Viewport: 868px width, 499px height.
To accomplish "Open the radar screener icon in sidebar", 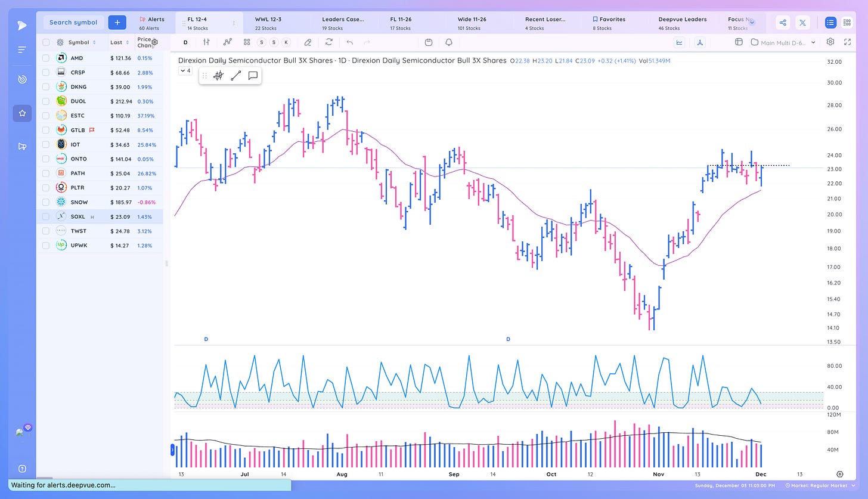I will [22, 79].
